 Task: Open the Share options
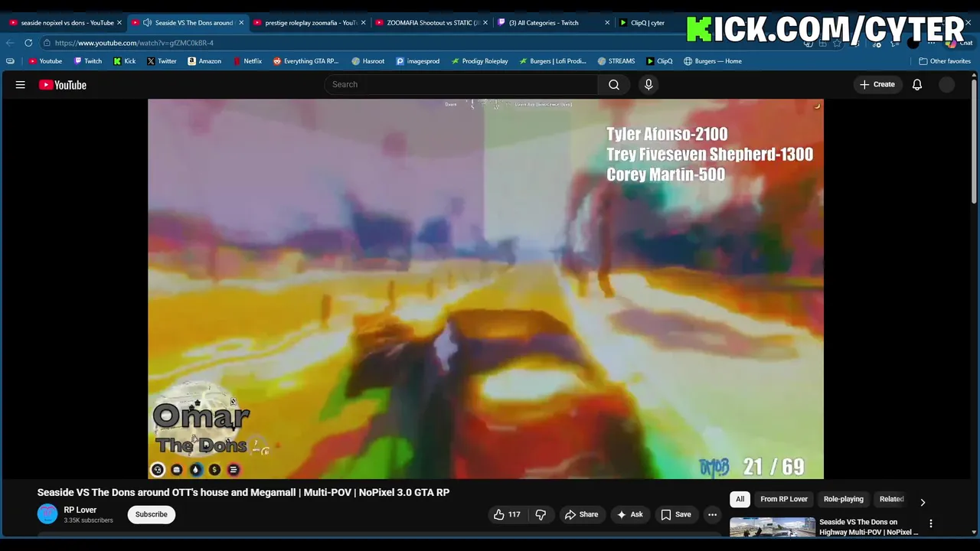[581, 514]
